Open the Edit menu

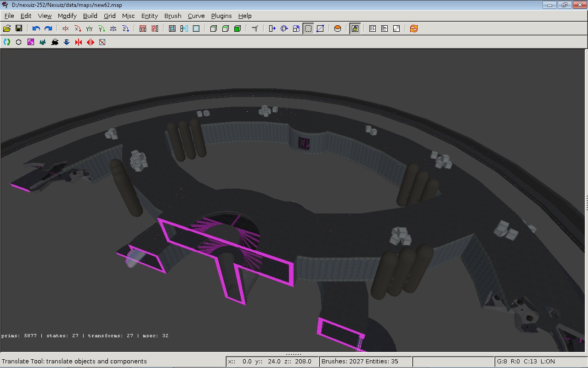(x=26, y=16)
